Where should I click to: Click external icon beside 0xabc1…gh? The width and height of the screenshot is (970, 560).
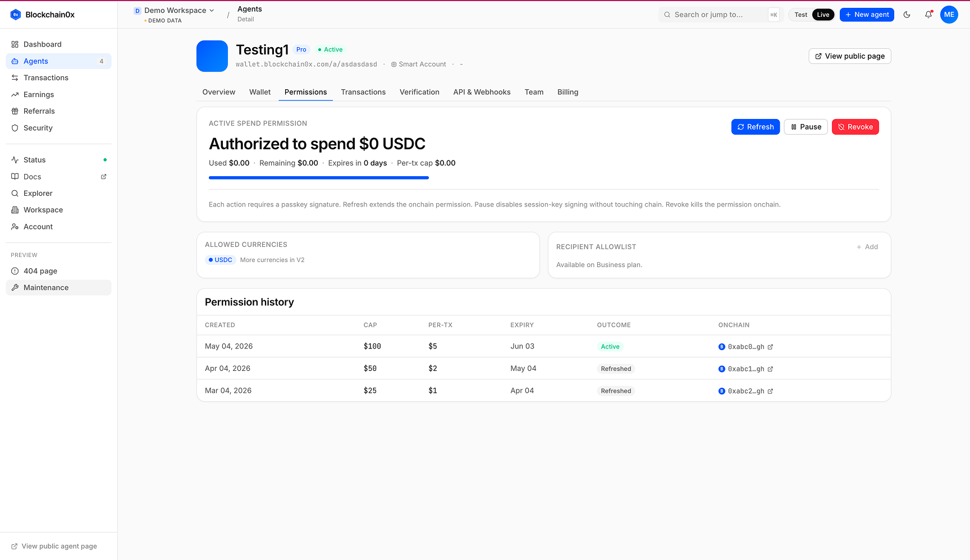(770, 369)
